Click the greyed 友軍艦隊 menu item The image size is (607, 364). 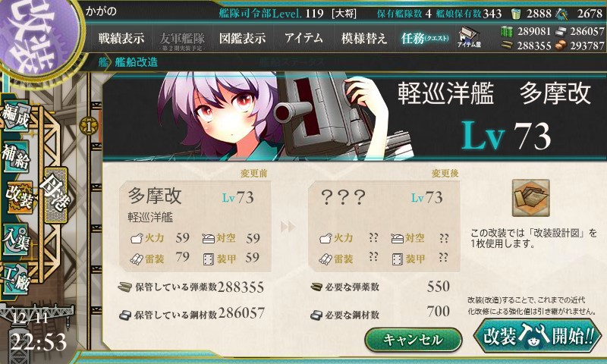click(182, 40)
